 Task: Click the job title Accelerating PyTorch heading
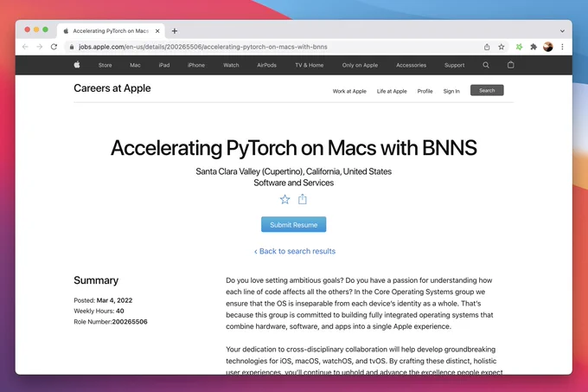coord(294,148)
